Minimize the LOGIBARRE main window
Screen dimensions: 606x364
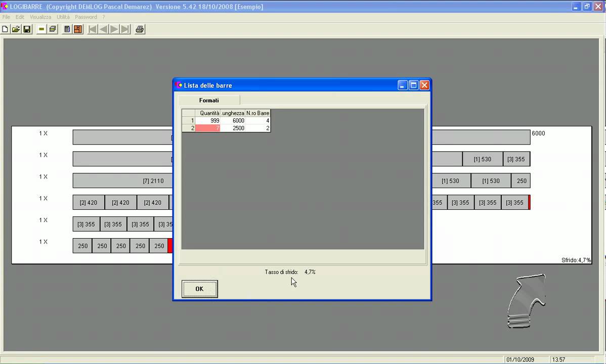576,7
